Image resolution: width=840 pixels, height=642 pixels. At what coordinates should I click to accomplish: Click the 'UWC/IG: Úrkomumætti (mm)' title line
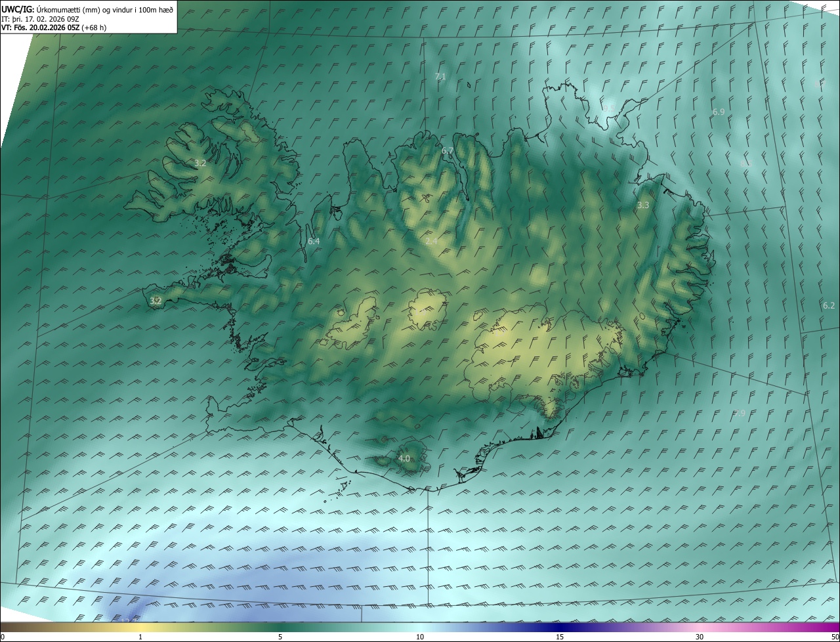87,10
